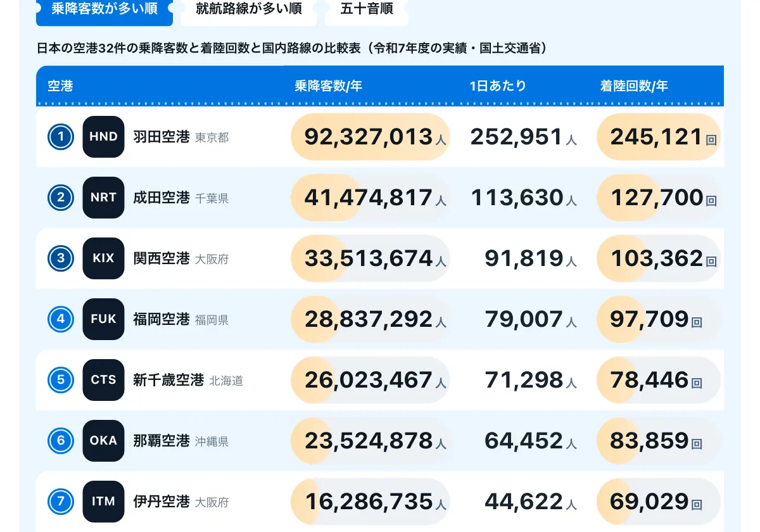Screen dimensions: 760x532
Task: Open 羽田空港 airport link
Action: point(161,137)
